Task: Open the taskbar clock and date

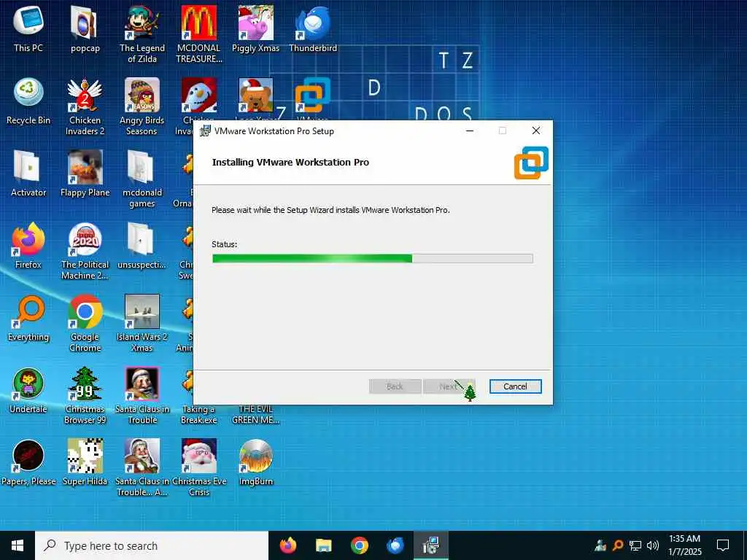Action: coord(684,545)
